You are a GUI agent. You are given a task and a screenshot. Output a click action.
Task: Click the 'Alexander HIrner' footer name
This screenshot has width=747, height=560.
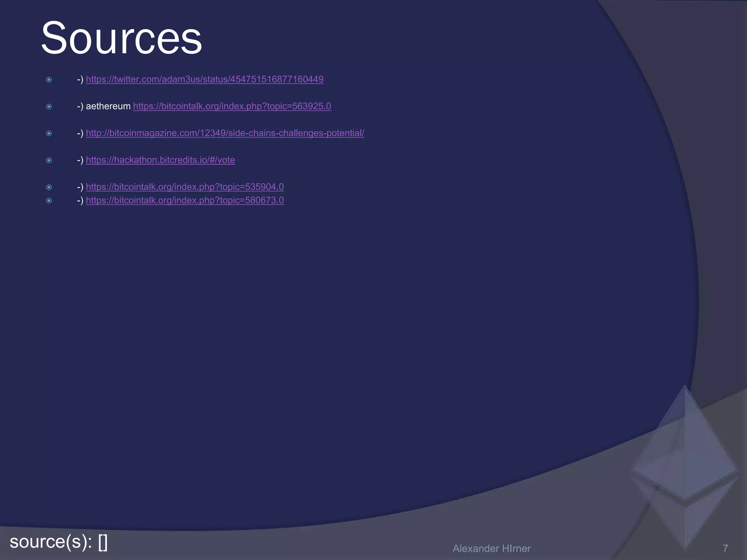491,548
